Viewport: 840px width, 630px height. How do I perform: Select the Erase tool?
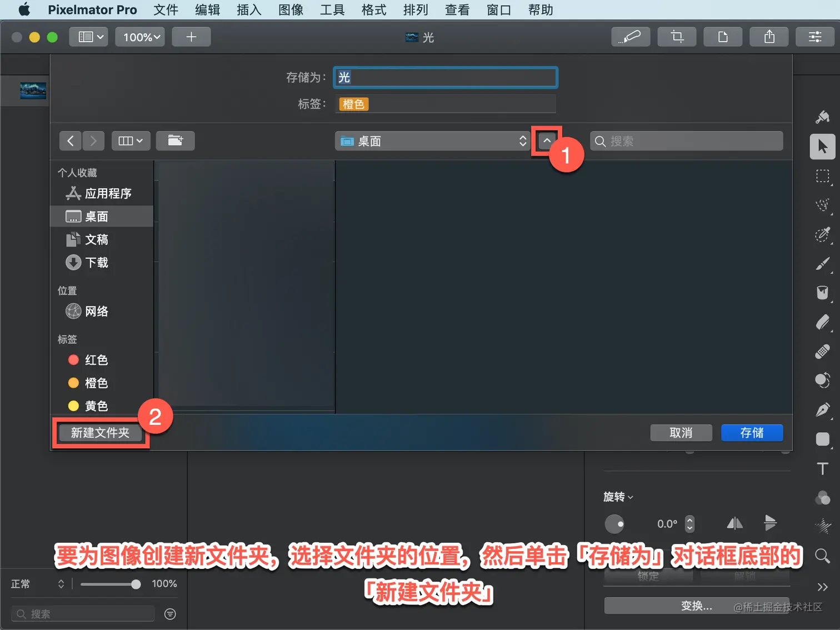click(x=823, y=322)
